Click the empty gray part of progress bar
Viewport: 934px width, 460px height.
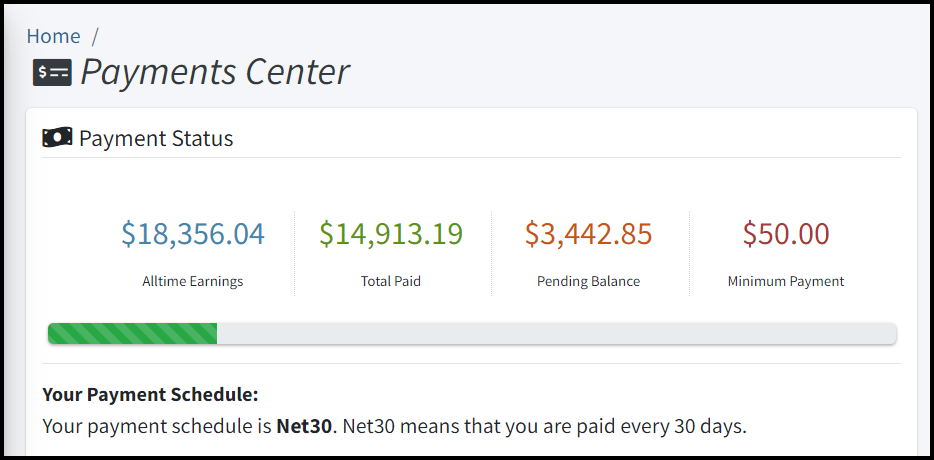point(556,334)
